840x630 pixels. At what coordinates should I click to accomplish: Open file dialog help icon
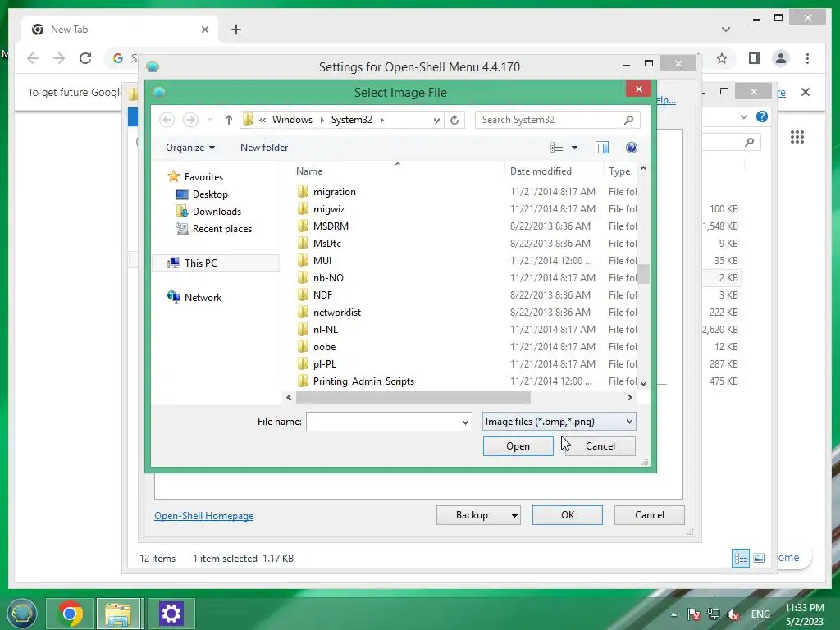(632, 148)
